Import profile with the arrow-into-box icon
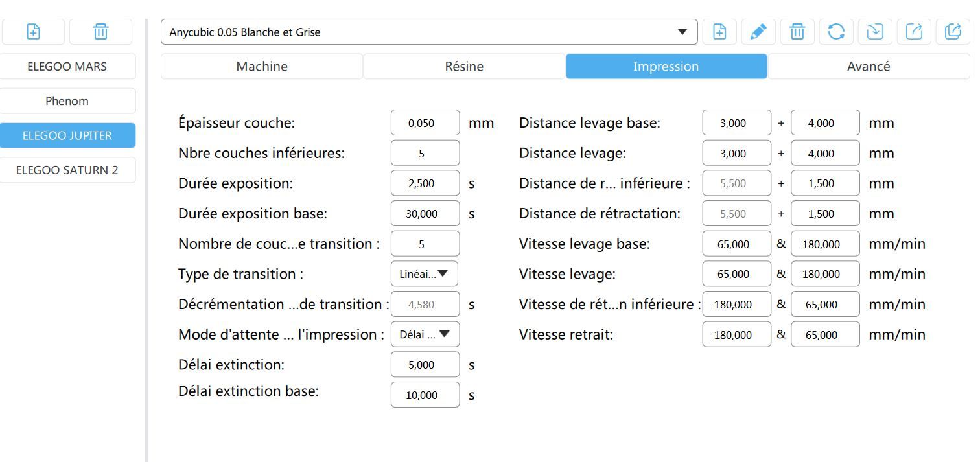Image resolution: width=980 pixels, height=462 pixels. click(x=875, y=32)
